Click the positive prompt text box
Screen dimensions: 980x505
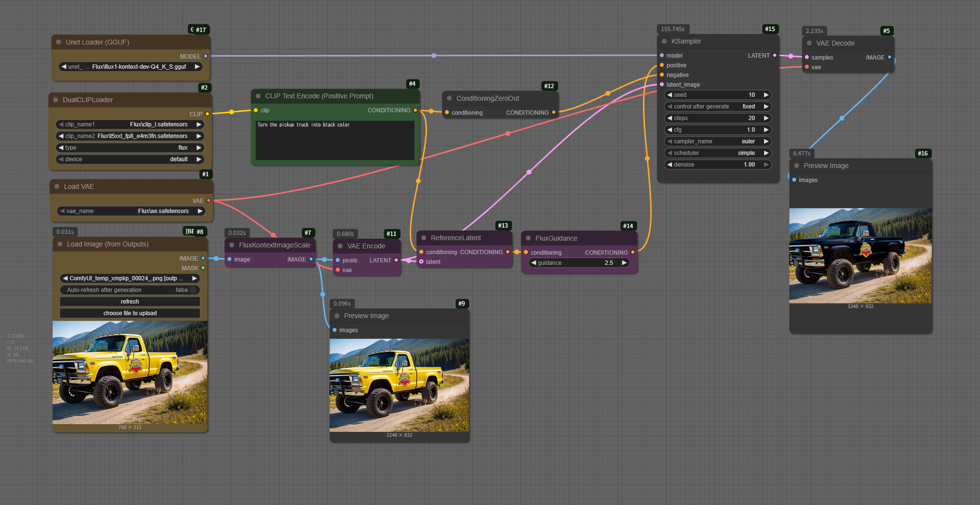335,140
